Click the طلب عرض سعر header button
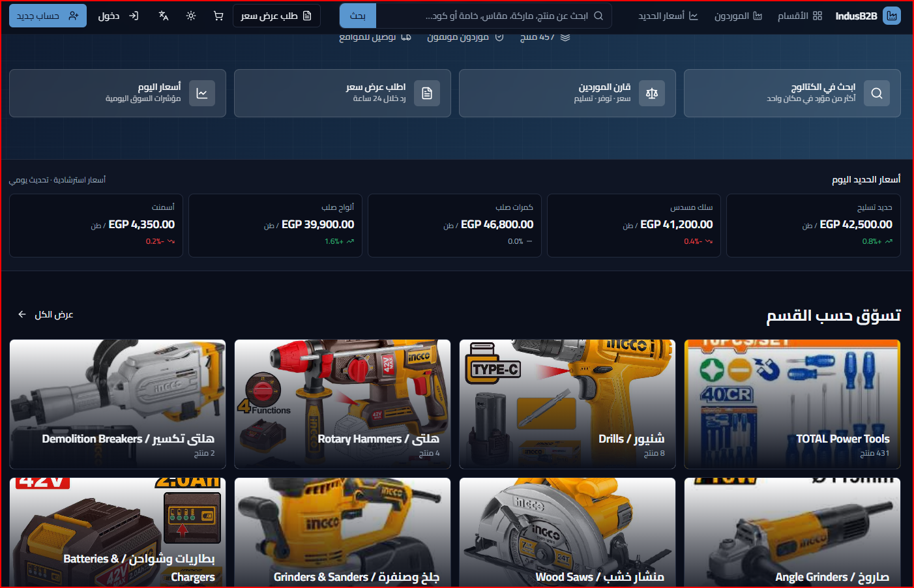This screenshot has width=914, height=588. coord(276,16)
